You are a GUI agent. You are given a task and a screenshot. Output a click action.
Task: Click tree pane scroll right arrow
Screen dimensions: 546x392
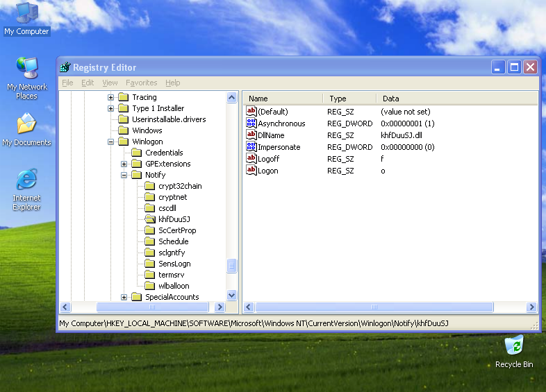220,307
